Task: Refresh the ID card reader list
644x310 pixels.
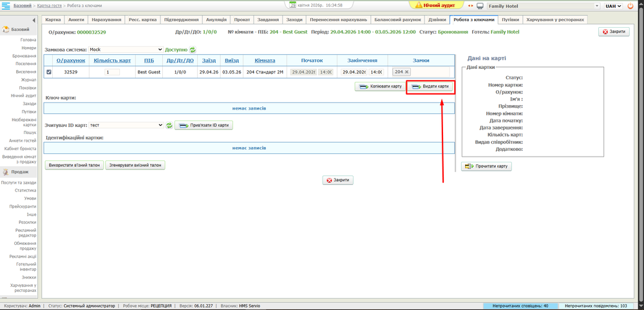Action: pyautogui.click(x=169, y=125)
